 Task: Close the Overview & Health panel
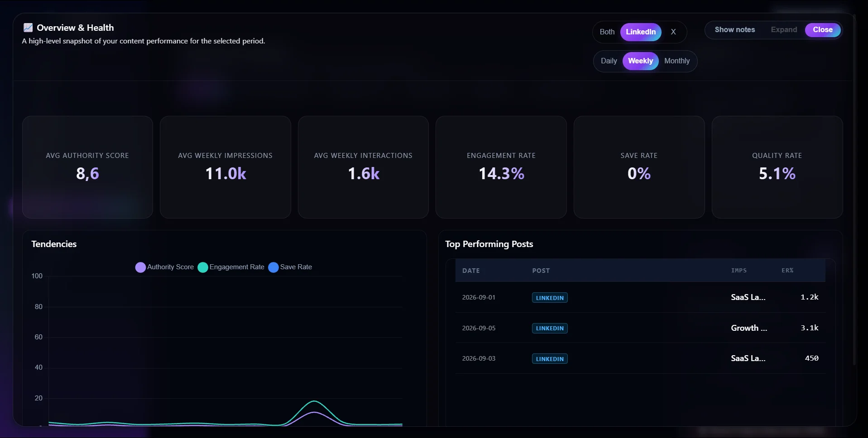[x=822, y=30]
